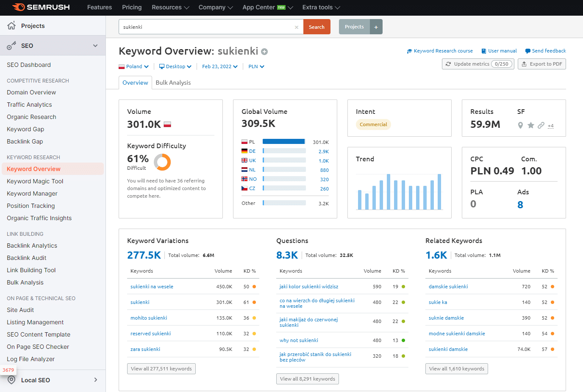The image size is (583, 392).
Task: Open the Resources menu in top navigation
Action: 170,7
